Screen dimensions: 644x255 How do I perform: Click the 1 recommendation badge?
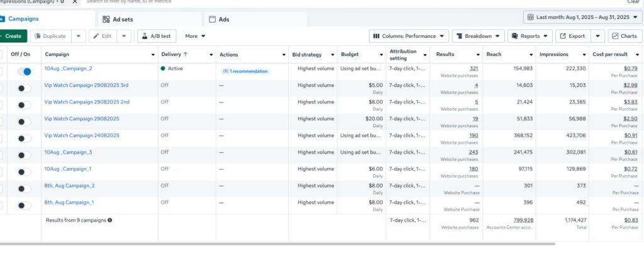coord(246,71)
